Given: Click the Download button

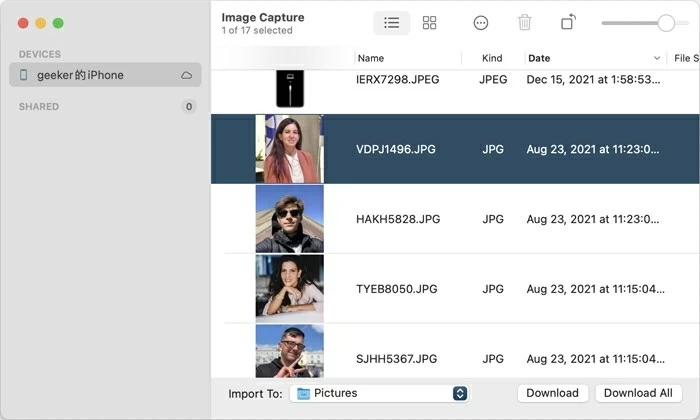Looking at the screenshot, I should (552, 393).
